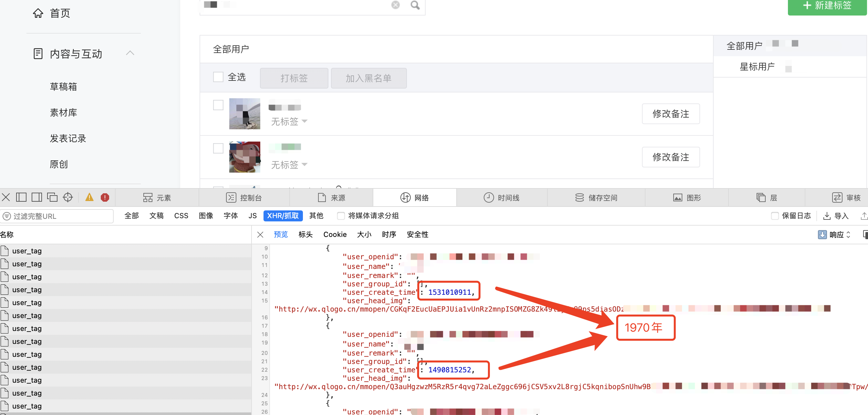
Task: Toggle 将媒体请求分组 checkbox
Action: (341, 216)
